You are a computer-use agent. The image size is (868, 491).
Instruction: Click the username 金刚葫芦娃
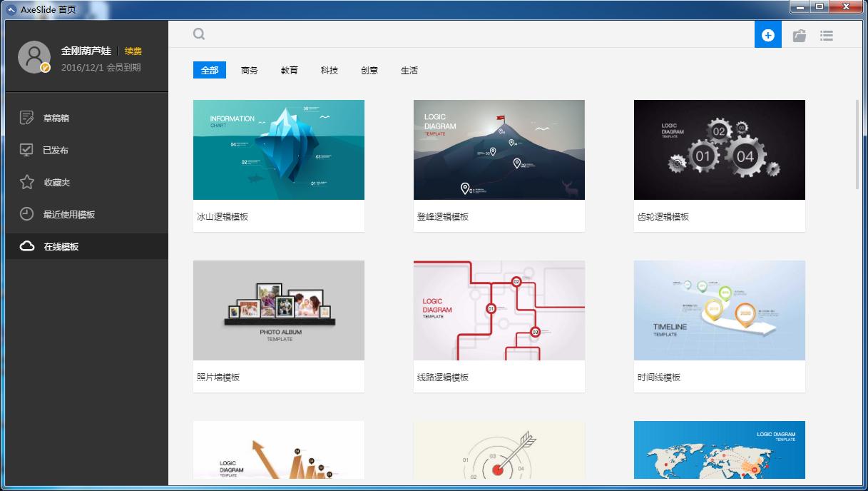[86, 51]
